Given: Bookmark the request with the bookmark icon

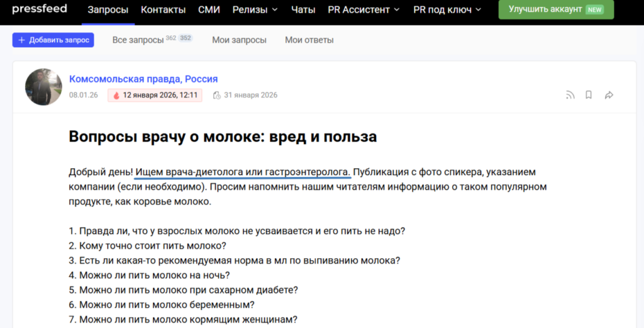Looking at the screenshot, I should [x=589, y=95].
